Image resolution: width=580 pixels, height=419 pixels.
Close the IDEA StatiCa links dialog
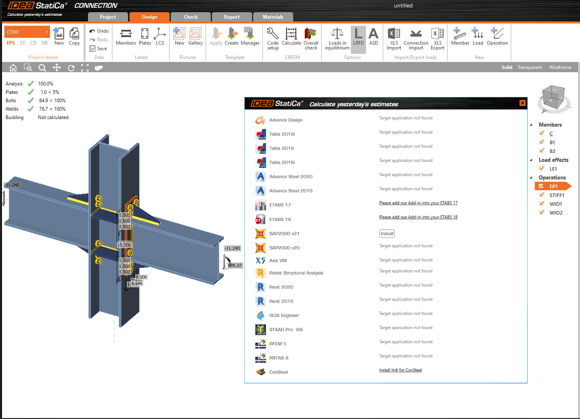tap(522, 103)
